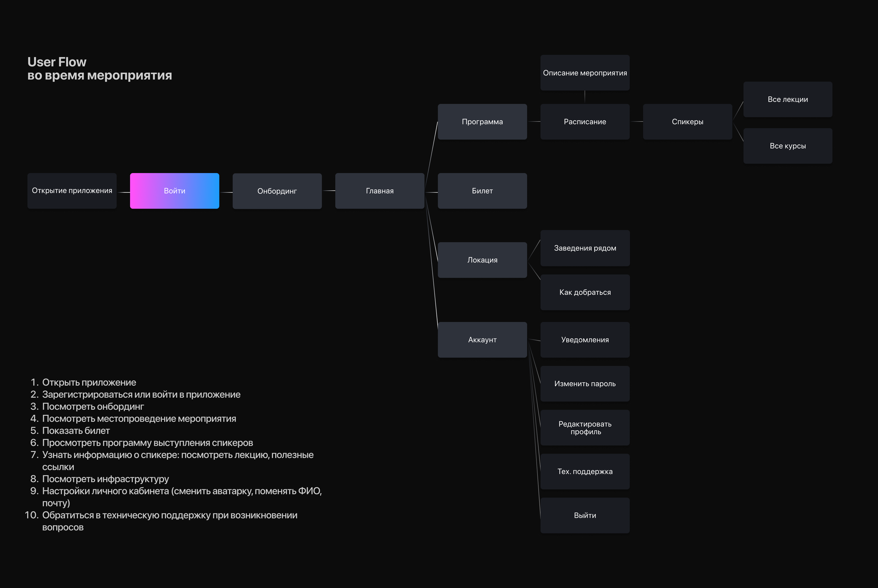Select the Локация node
Viewport: 878px width, 588px height.
point(482,260)
